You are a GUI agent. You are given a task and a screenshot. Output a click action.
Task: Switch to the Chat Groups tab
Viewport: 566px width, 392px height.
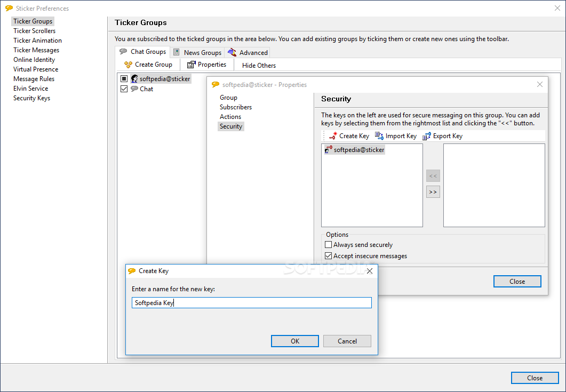[143, 52]
